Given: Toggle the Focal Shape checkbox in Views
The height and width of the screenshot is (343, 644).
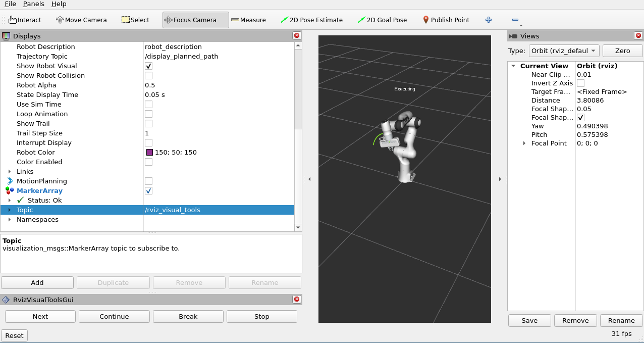Looking at the screenshot, I should pos(580,118).
